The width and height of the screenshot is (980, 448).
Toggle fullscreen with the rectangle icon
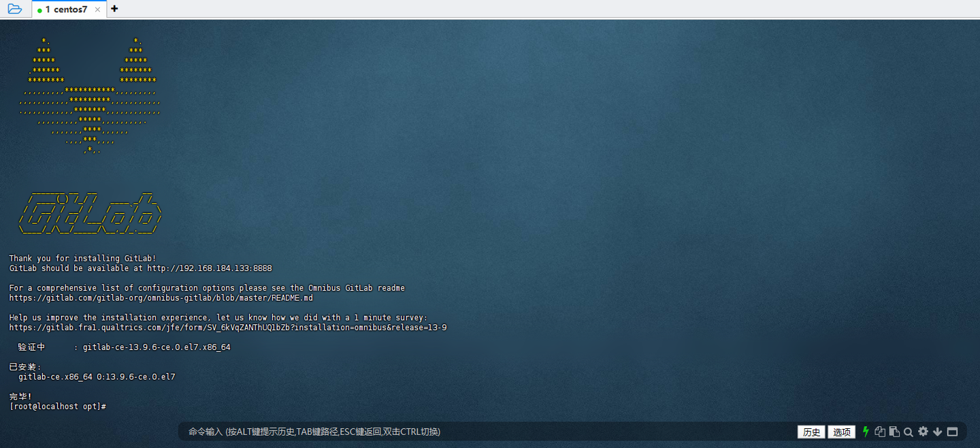tap(952, 431)
